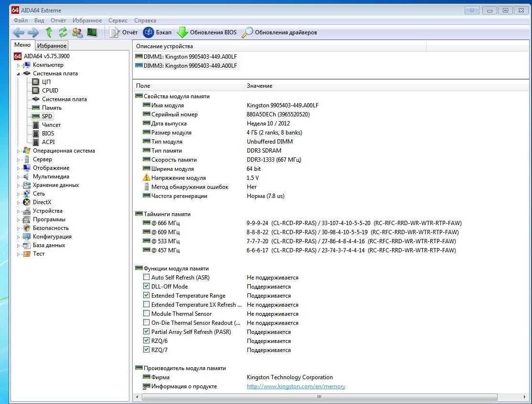
Task: Switch to the Меню tab
Action: coord(22,45)
